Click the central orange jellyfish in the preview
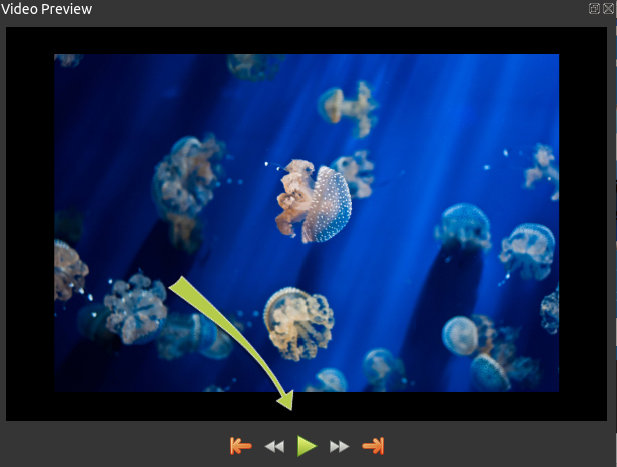 click(315, 201)
